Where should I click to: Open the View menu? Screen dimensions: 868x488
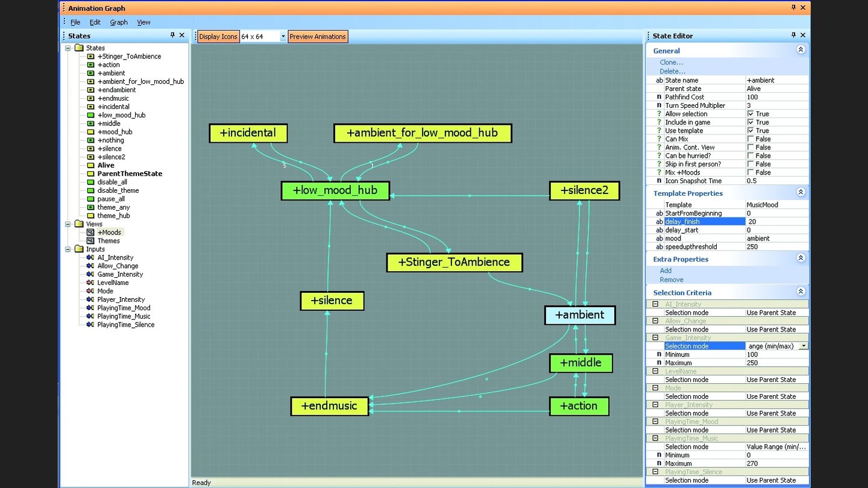coord(143,22)
